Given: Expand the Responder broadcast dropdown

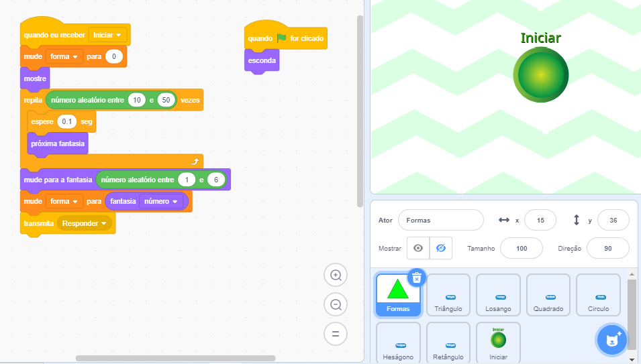Looking at the screenshot, I should (85, 223).
